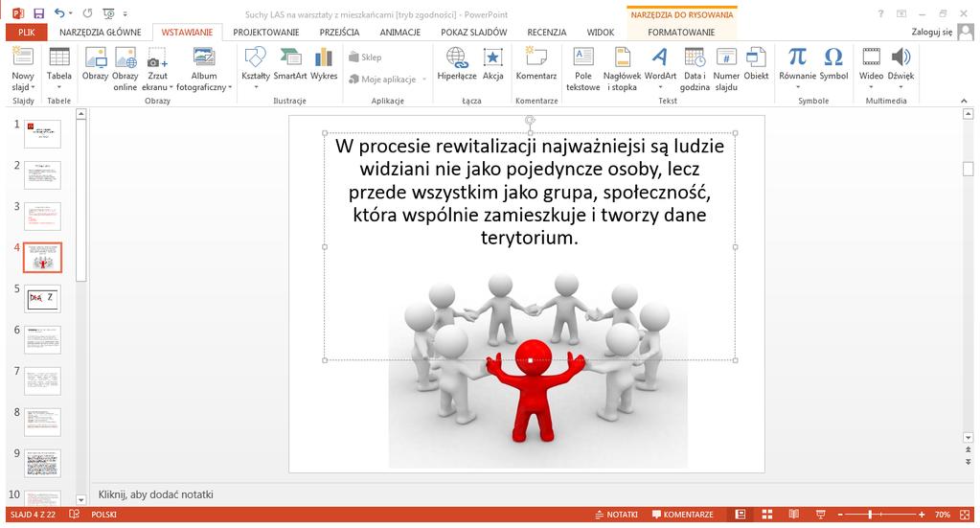Decrease zoom with the minus button
980x528 pixels.
(841, 515)
